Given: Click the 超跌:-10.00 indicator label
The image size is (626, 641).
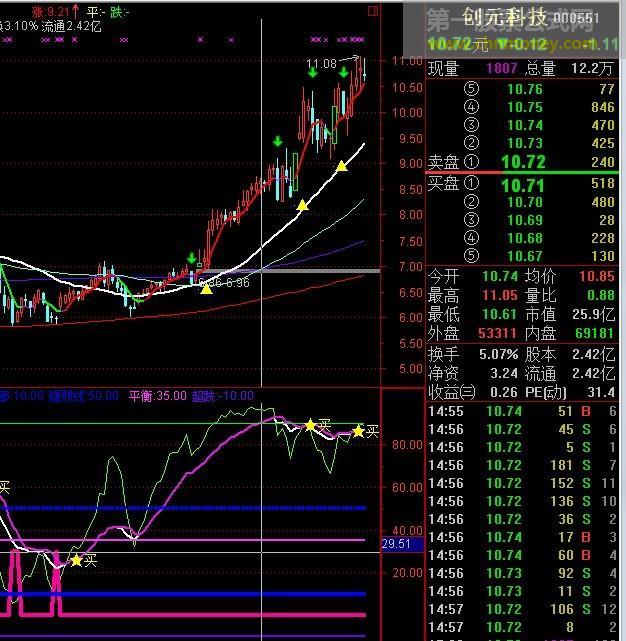Looking at the screenshot, I should click(224, 396).
